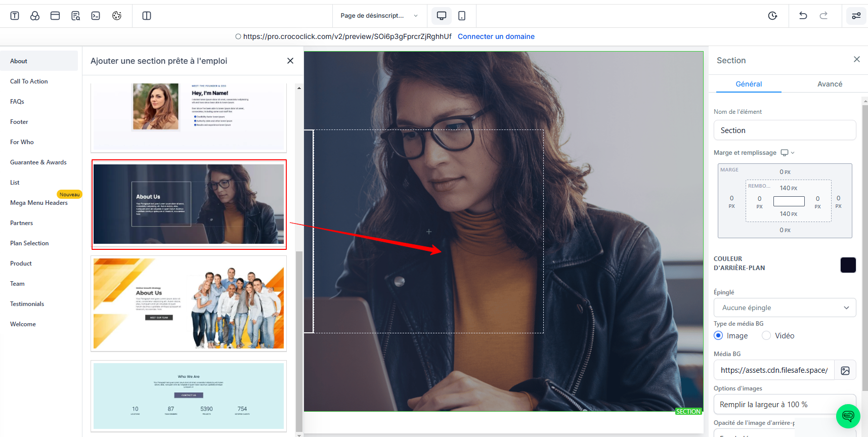Edit the left padding value
Viewport: 868px width, 437px height.
759,202
